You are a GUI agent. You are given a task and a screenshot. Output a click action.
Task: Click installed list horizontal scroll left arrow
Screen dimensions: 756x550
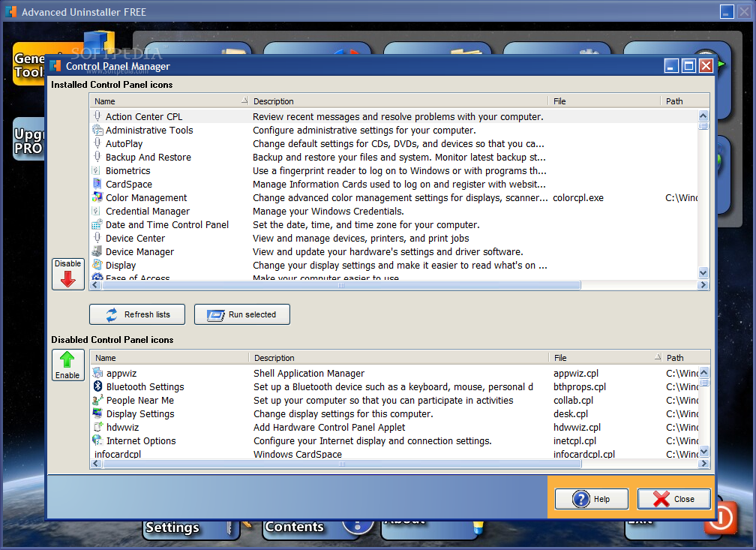(95, 285)
